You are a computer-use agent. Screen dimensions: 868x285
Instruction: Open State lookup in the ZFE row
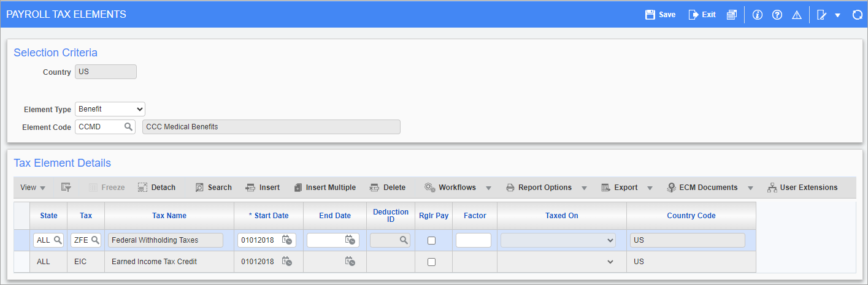coord(58,240)
